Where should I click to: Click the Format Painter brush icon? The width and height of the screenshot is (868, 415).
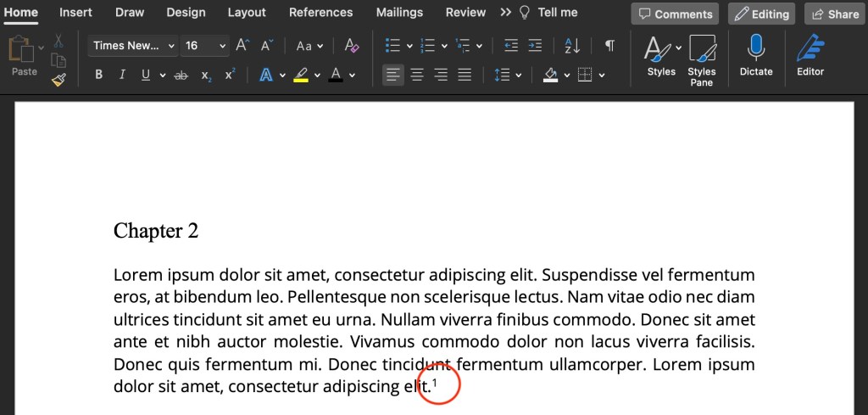pos(58,80)
